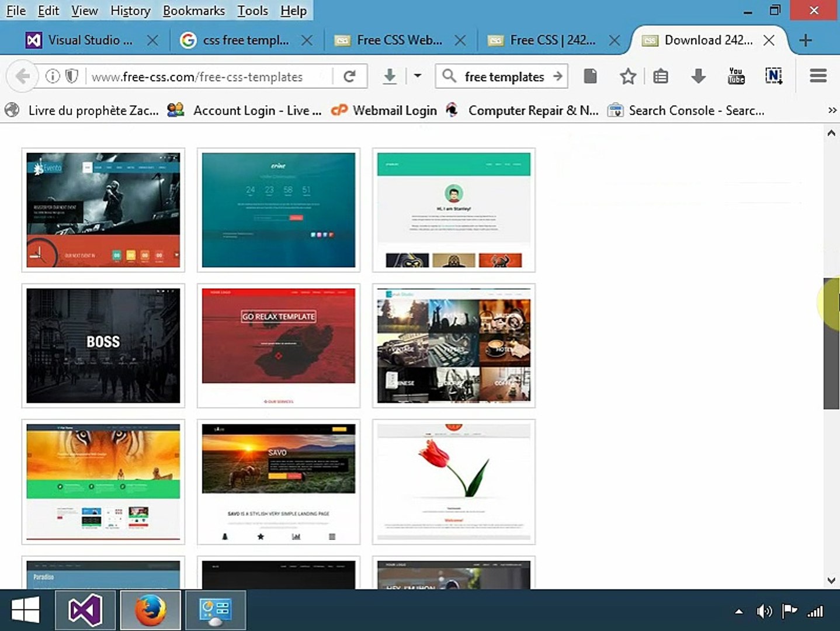Viewport: 840px width, 631px height.
Task: Open the Paradiso template thumbnail
Action: 103,573
